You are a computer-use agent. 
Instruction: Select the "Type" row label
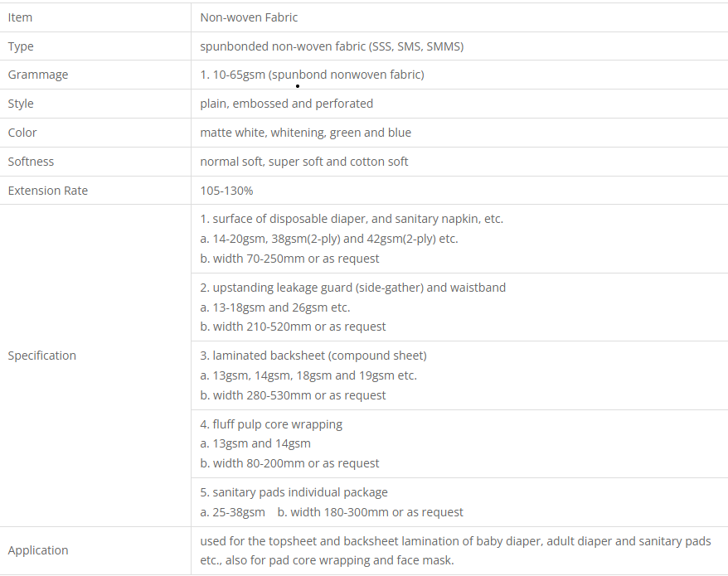click(x=21, y=46)
